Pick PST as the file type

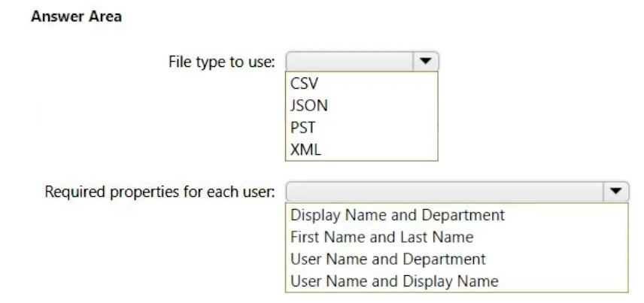(300, 127)
